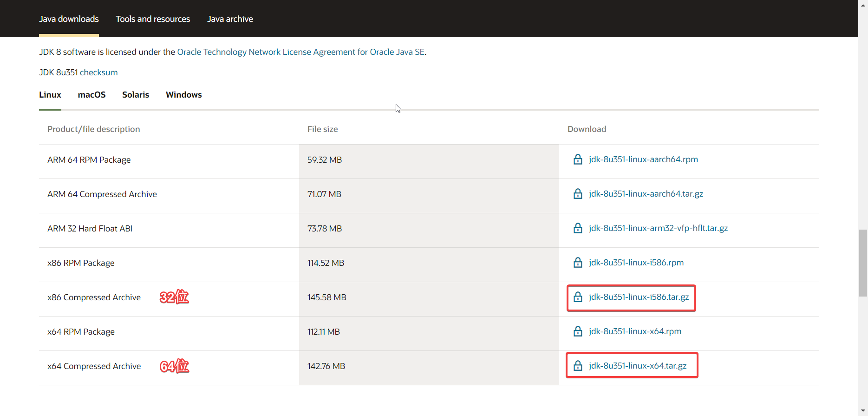
Task: Download jdk-8u351-linux-aarch64.tar.gz
Action: point(646,194)
